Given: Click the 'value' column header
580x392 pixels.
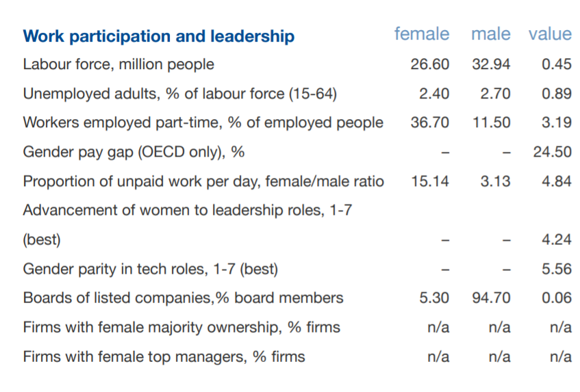Looking at the screenshot, I should (549, 34).
